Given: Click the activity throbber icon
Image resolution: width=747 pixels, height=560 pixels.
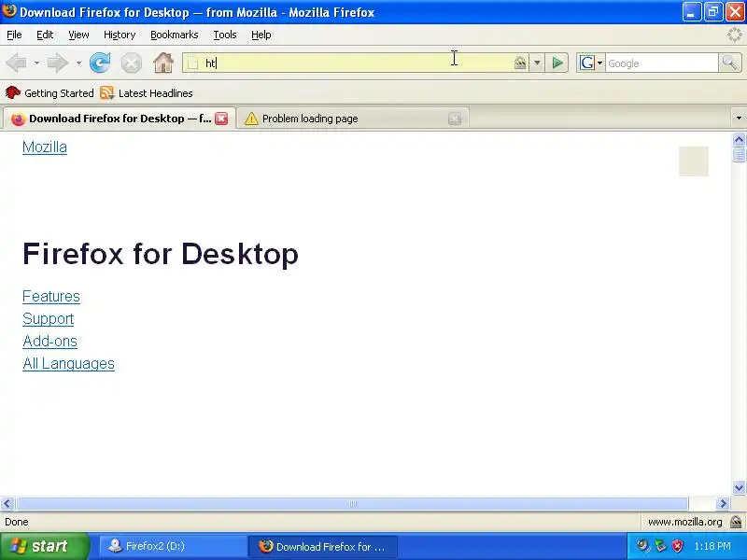Looking at the screenshot, I should click(x=734, y=35).
